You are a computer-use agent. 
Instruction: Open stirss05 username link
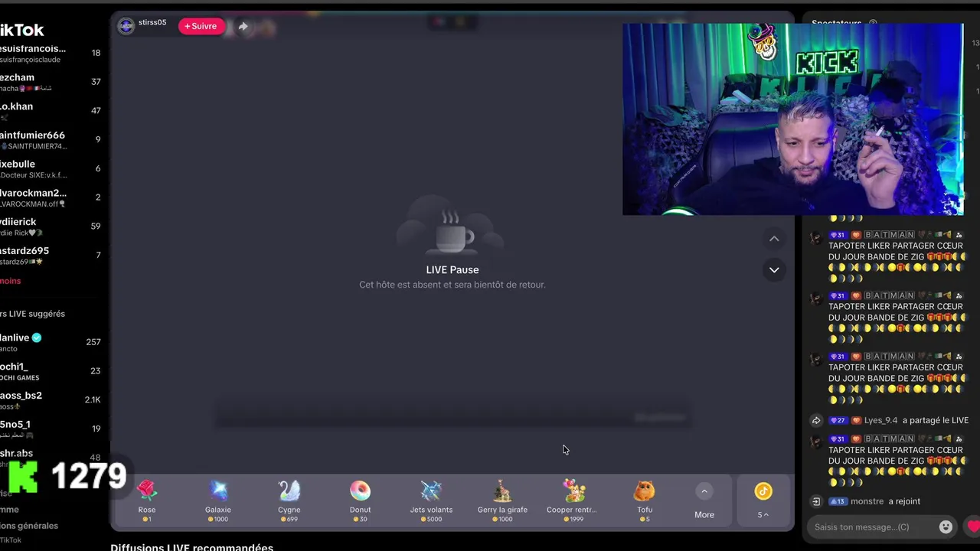point(152,22)
